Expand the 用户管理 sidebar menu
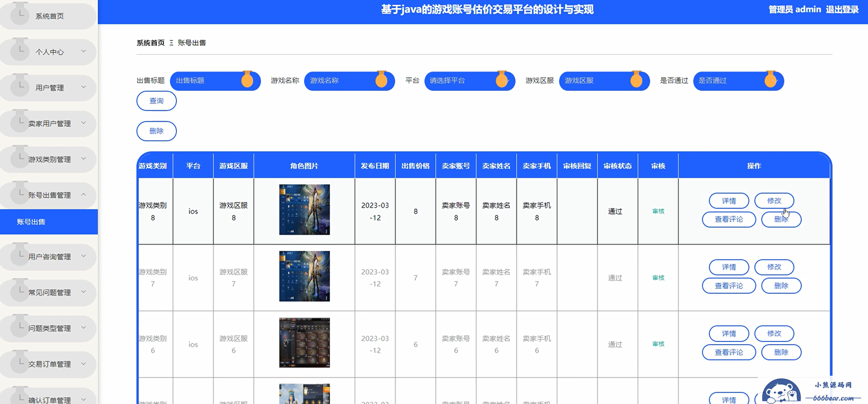Screen dimensions: 868x404 pyautogui.click(x=48, y=88)
